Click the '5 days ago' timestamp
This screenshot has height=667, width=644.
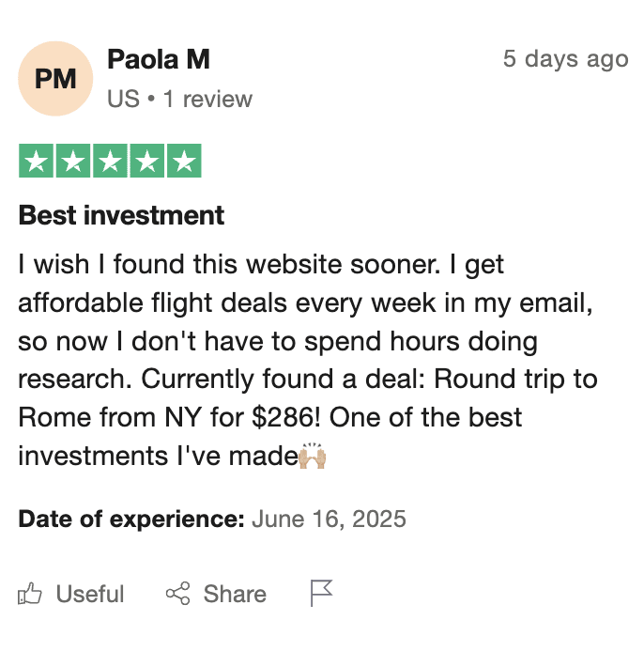click(566, 59)
